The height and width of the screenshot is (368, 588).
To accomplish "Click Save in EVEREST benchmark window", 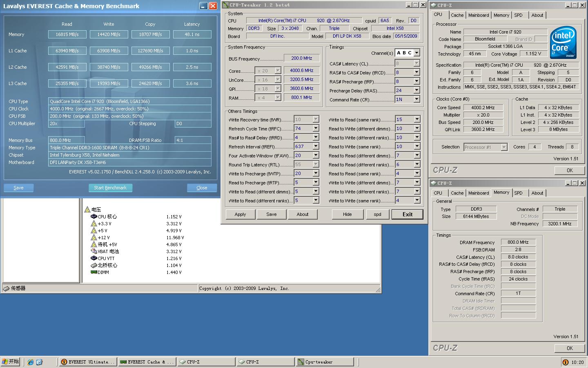I will 18,188.
